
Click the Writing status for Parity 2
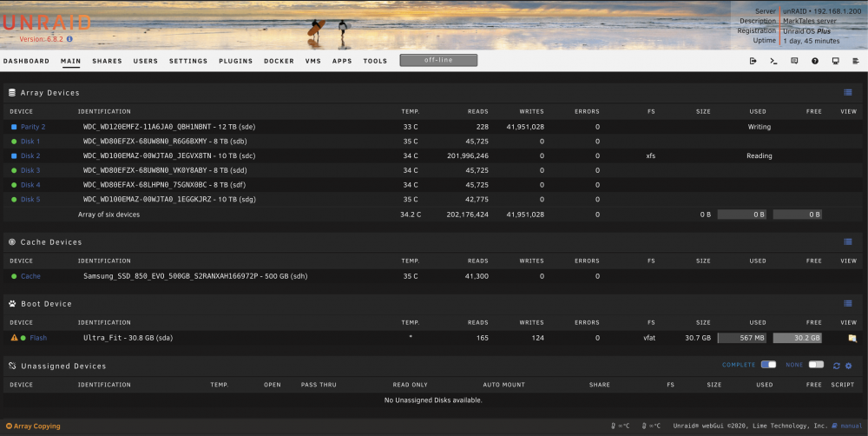click(x=759, y=127)
